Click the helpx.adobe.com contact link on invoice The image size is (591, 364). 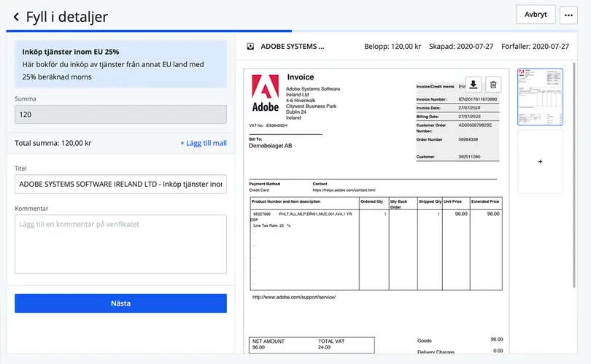(x=344, y=190)
